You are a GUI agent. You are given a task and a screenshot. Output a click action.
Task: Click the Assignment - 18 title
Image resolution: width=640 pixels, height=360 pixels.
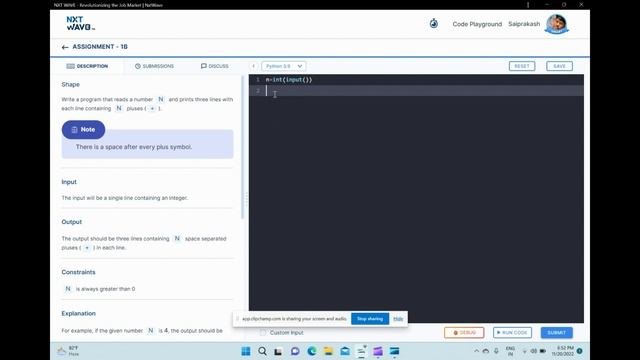pyautogui.click(x=100, y=47)
